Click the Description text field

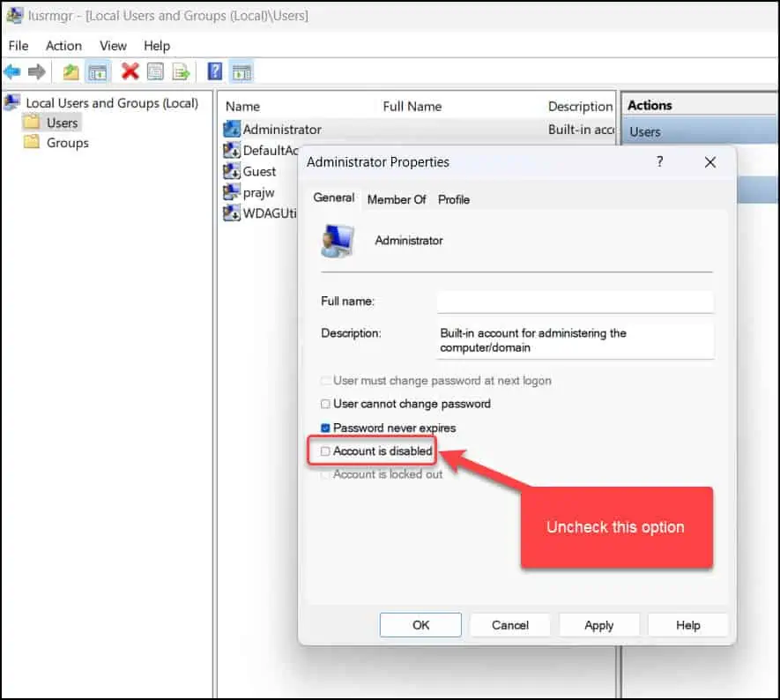(x=576, y=340)
